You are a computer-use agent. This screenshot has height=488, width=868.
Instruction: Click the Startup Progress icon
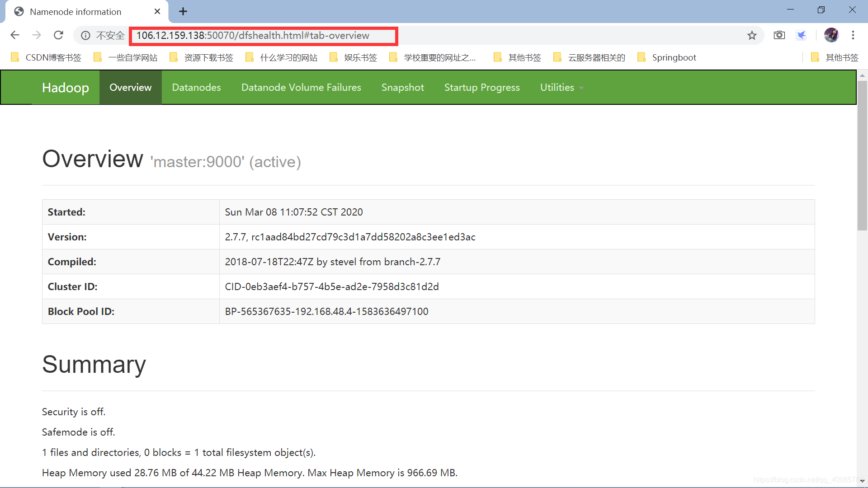click(x=481, y=87)
